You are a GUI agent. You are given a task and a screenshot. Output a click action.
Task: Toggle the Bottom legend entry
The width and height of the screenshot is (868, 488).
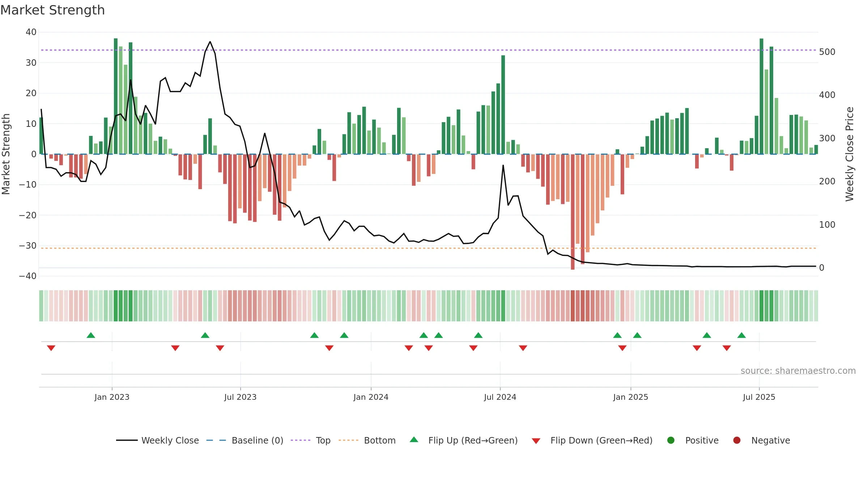[x=367, y=440]
